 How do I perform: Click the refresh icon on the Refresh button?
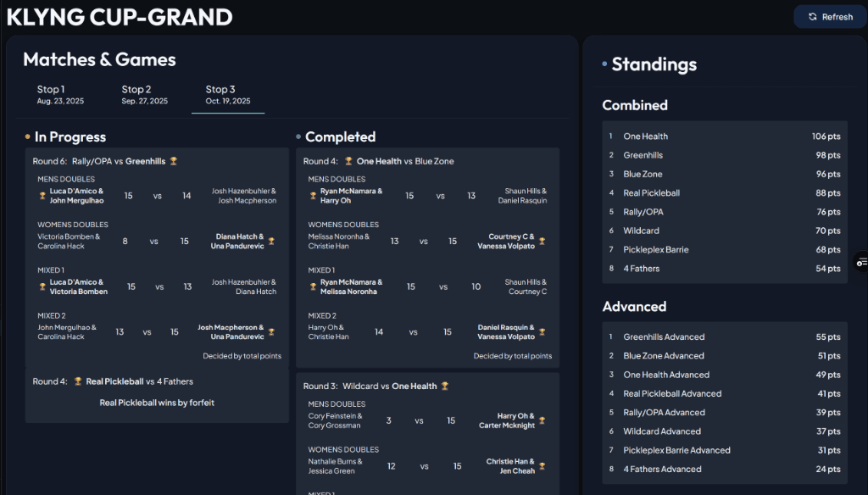click(x=812, y=16)
